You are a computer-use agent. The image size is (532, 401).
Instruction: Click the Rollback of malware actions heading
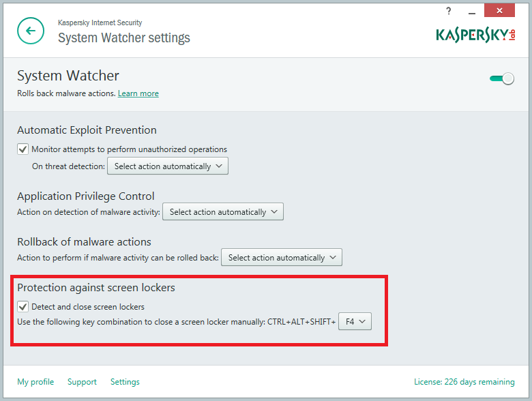(x=84, y=242)
